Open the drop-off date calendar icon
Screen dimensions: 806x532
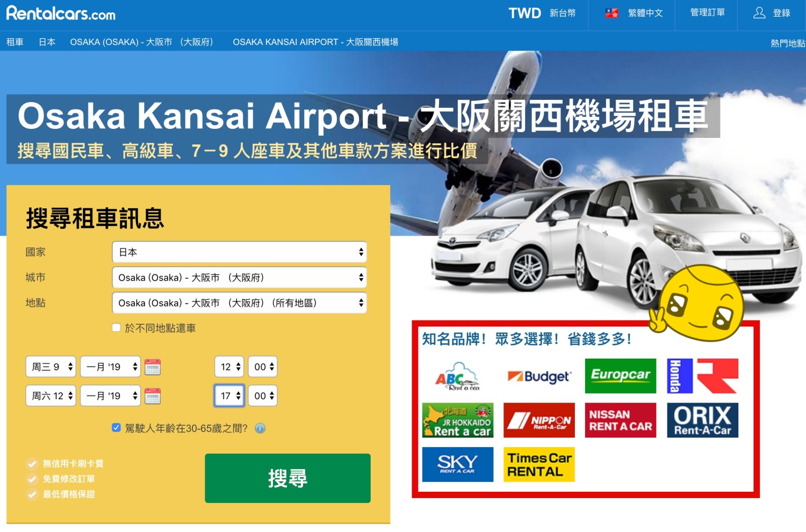153,396
